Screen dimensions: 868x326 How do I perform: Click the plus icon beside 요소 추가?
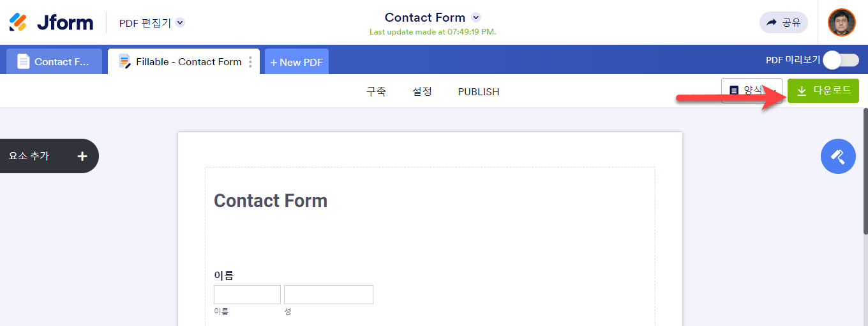click(82, 156)
